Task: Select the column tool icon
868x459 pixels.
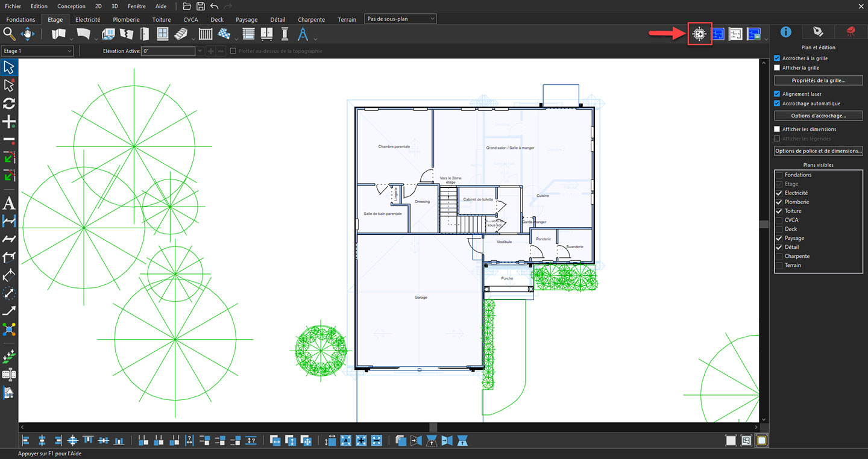Action: click(x=285, y=34)
